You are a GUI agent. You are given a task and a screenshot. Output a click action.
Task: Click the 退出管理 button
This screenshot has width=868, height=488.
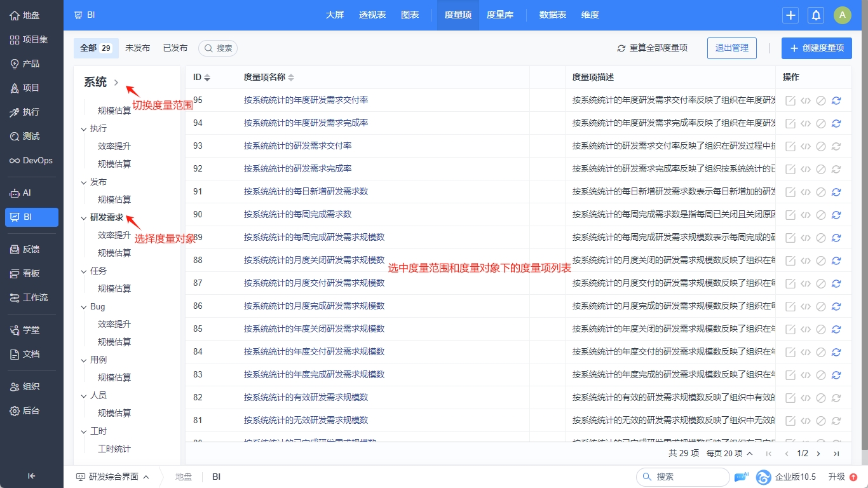[x=731, y=48]
